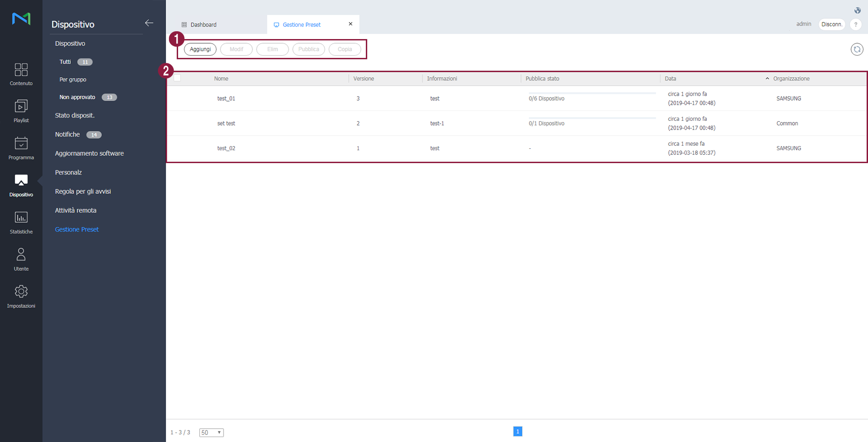The width and height of the screenshot is (868, 442).
Task: Toggle the select-all checkbox in table header
Action: (177, 78)
